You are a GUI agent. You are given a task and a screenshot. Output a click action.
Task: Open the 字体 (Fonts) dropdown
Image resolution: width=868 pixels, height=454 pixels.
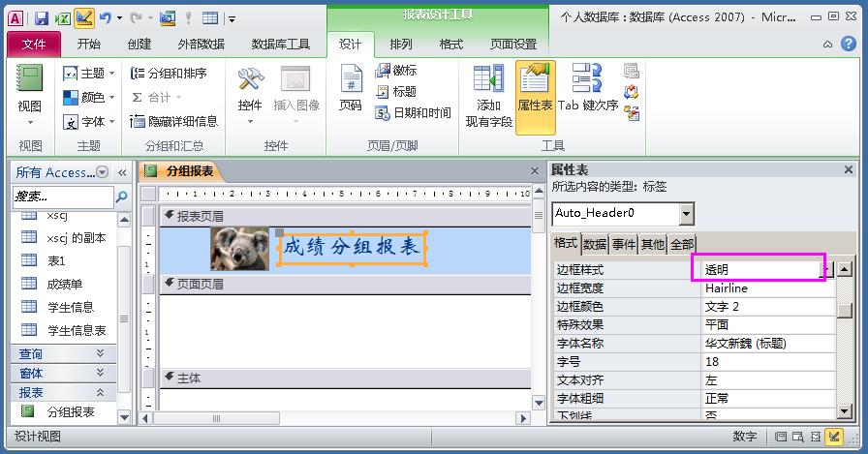point(88,122)
